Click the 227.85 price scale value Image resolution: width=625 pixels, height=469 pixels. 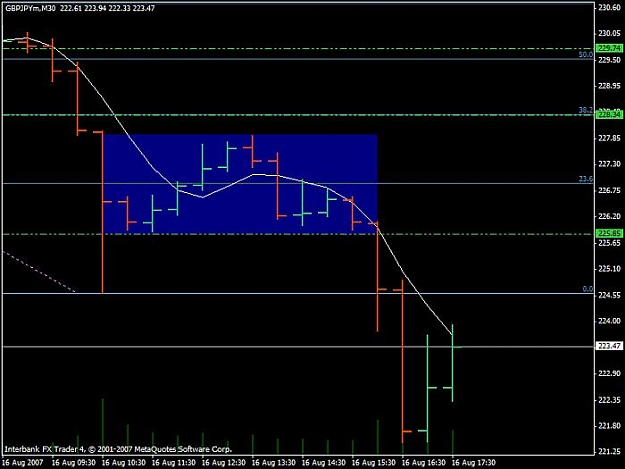[x=609, y=138]
